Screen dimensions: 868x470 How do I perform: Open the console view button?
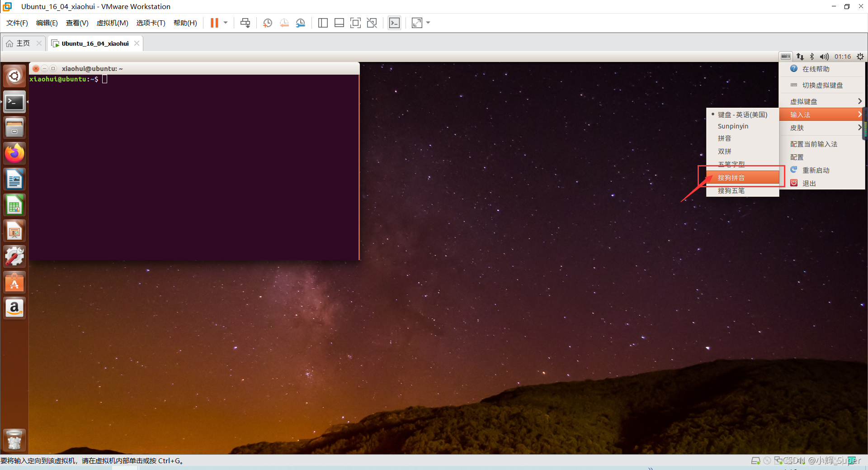[394, 23]
